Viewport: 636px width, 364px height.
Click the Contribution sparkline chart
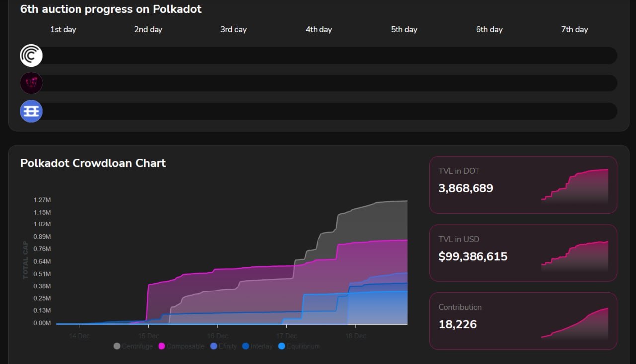tap(574, 323)
